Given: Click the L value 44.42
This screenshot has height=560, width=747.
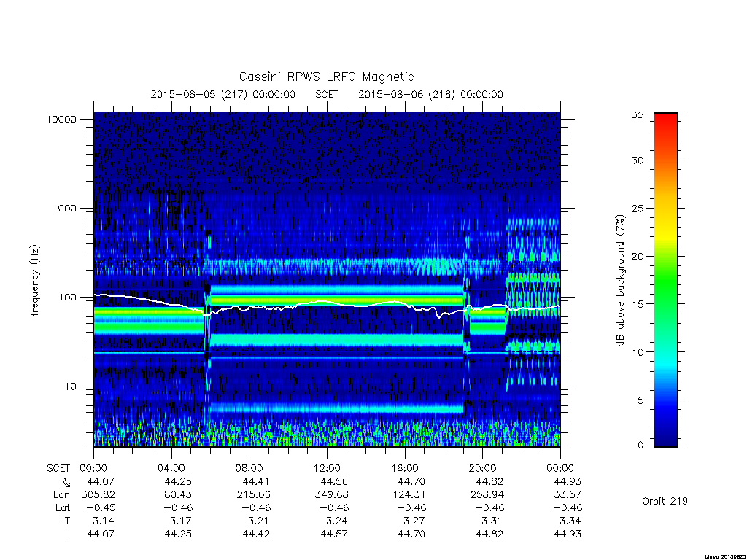Looking at the screenshot, I should tap(256, 534).
